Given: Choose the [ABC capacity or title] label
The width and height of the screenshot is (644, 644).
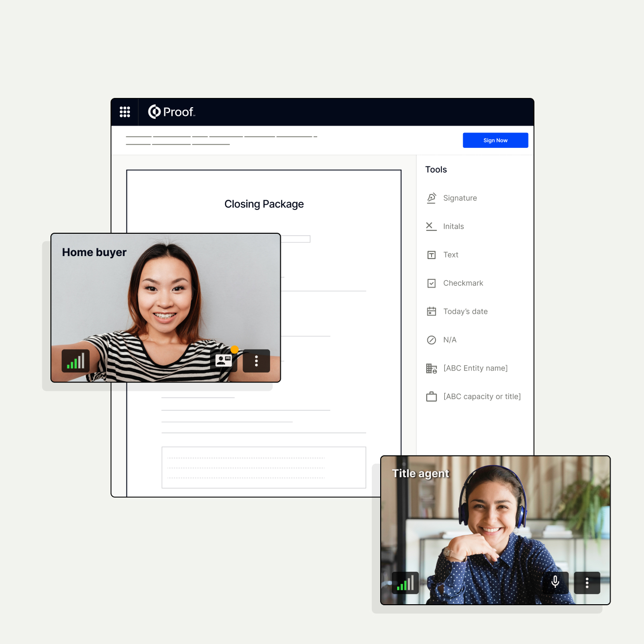Looking at the screenshot, I should [482, 397].
